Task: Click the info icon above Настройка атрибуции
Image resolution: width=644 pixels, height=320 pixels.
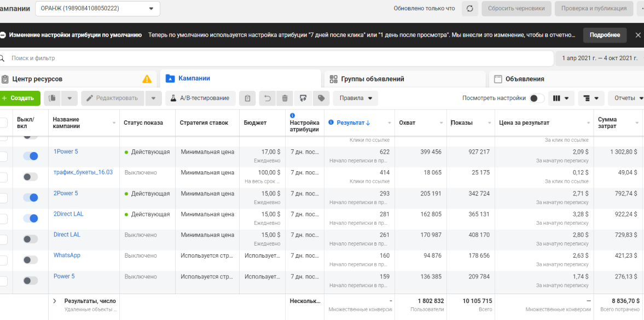Action: (292, 115)
